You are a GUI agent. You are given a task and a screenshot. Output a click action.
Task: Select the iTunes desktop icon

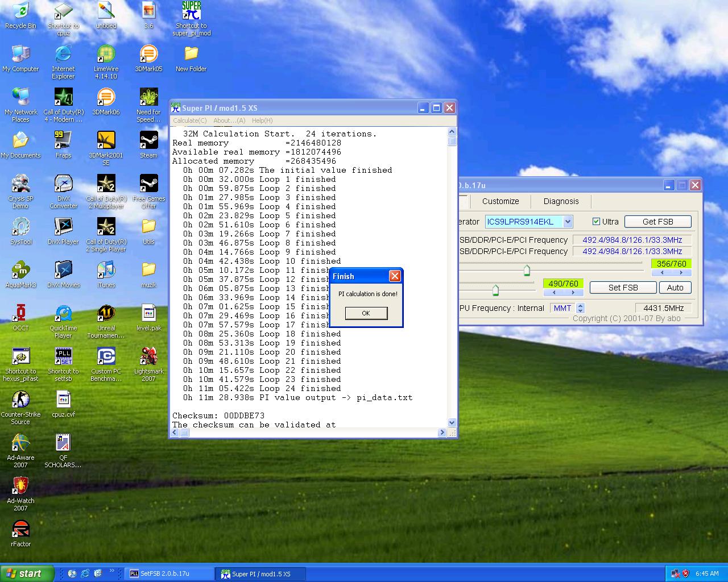(106, 275)
